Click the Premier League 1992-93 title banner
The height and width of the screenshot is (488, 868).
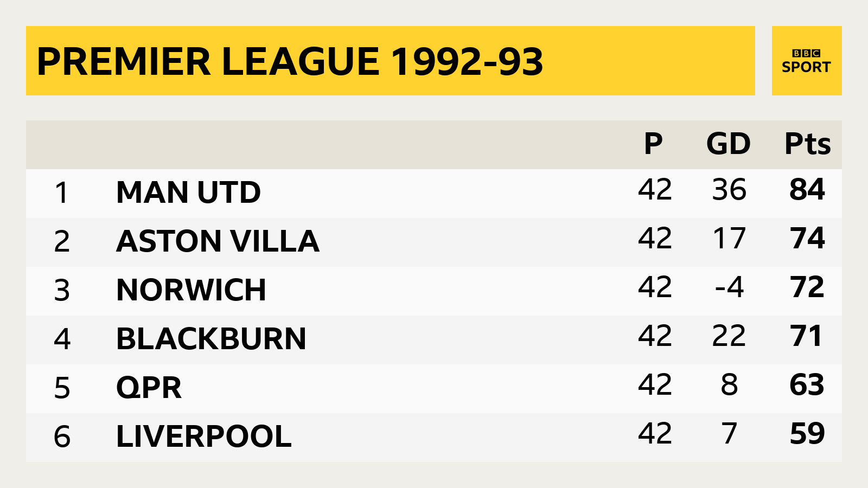391,61
